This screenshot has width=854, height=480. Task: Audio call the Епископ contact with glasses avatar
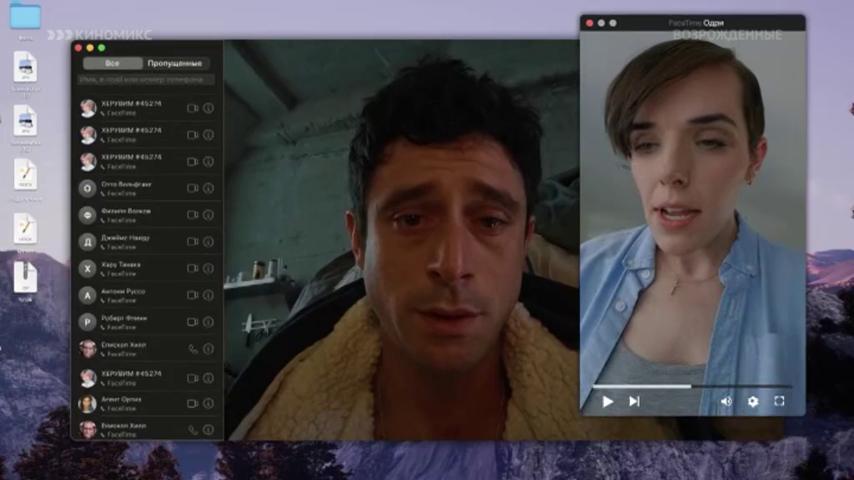point(193,349)
